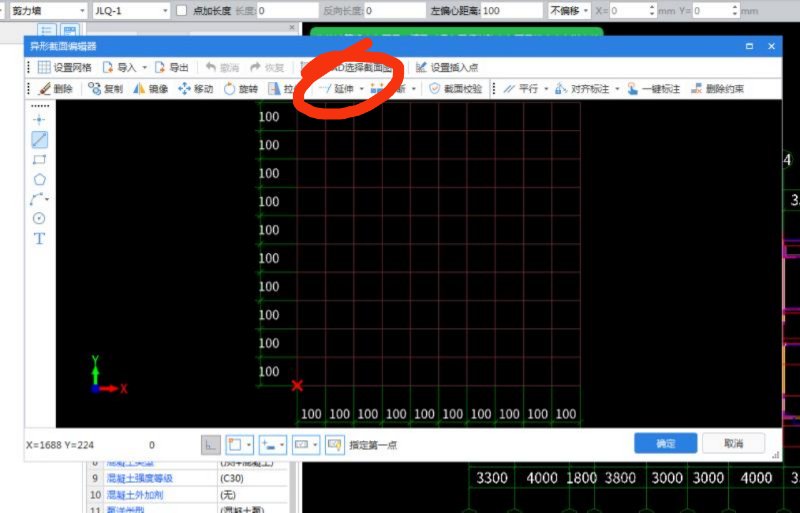Click the 取消 cancel button
The height and width of the screenshot is (513, 800).
point(733,443)
